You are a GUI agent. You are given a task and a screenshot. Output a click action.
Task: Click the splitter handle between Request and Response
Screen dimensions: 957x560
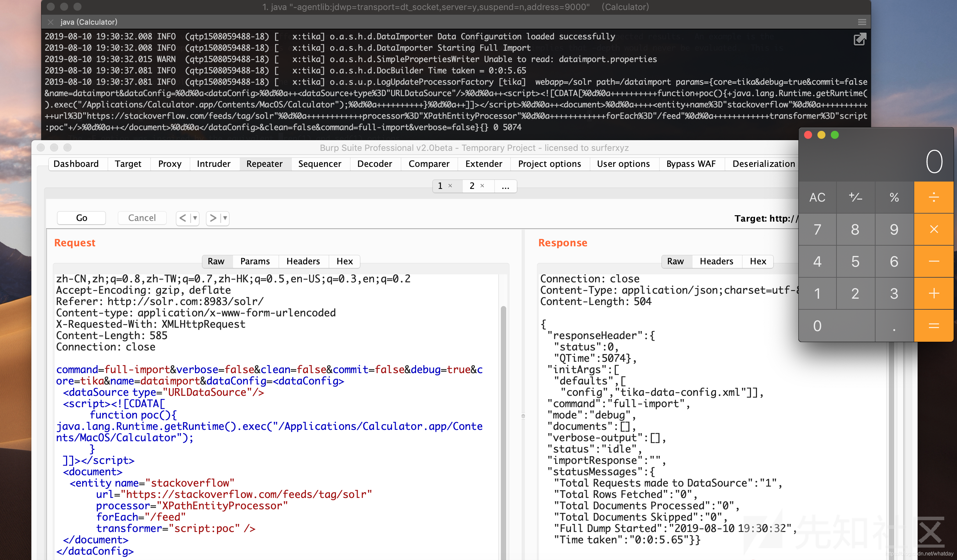point(523,416)
